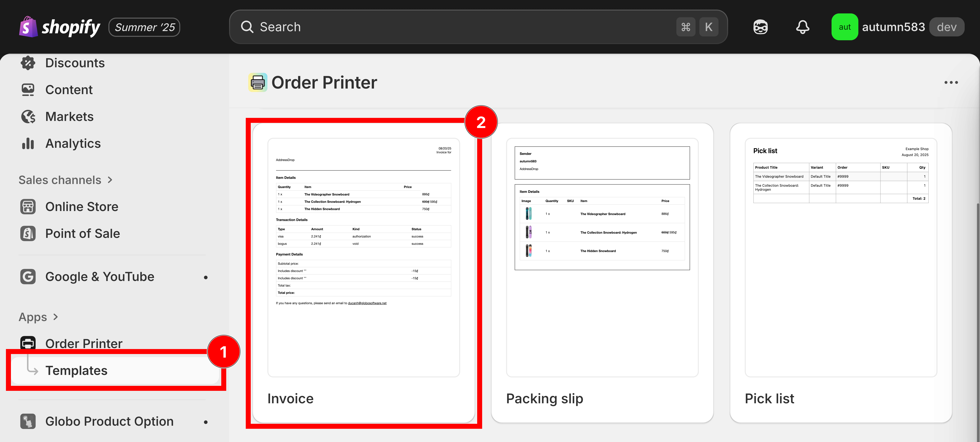
Task: Click the Globo Product Option icon
Action: [28, 421]
